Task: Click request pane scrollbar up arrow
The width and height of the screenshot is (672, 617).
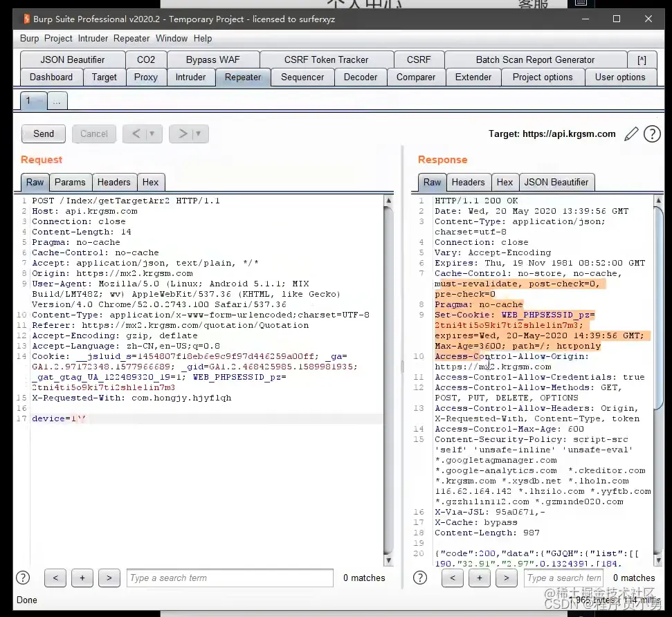Action: (x=388, y=200)
